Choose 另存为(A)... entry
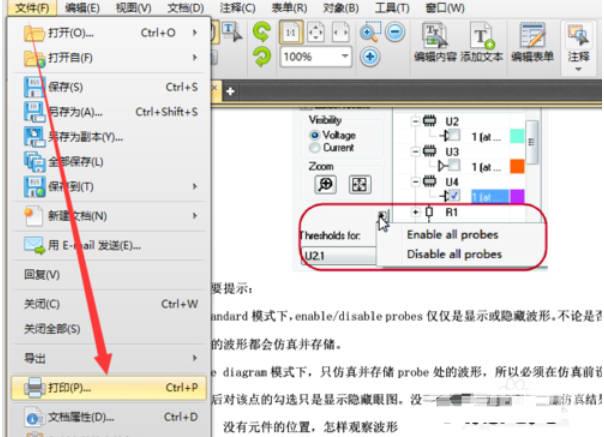Viewport: 604px width, 437px height. click(x=110, y=112)
